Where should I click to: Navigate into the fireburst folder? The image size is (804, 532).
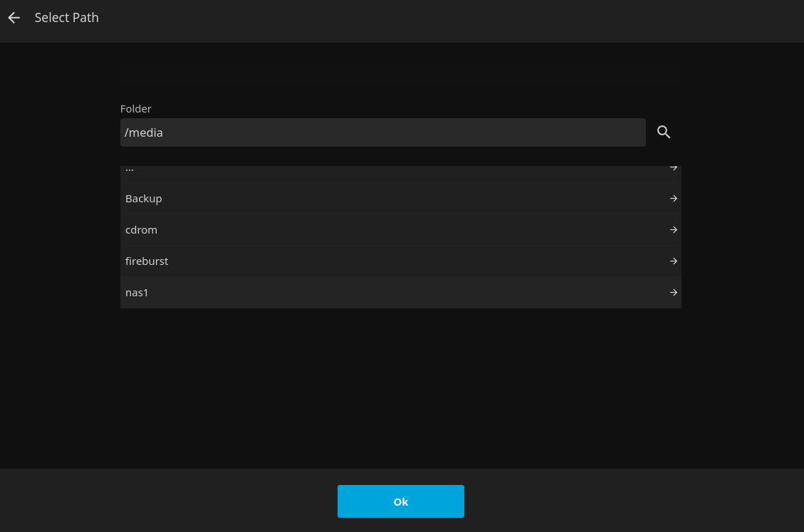[x=147, y=261]
